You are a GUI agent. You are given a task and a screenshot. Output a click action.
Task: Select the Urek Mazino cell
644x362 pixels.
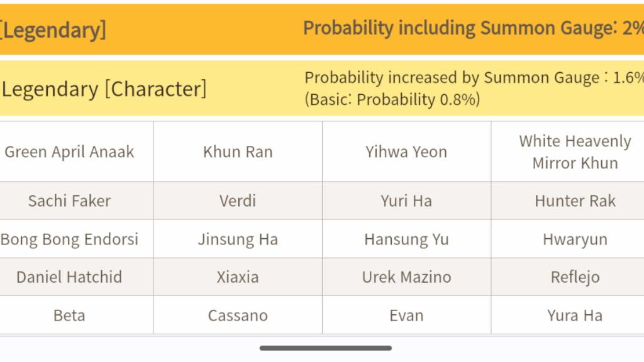[407, 277]
